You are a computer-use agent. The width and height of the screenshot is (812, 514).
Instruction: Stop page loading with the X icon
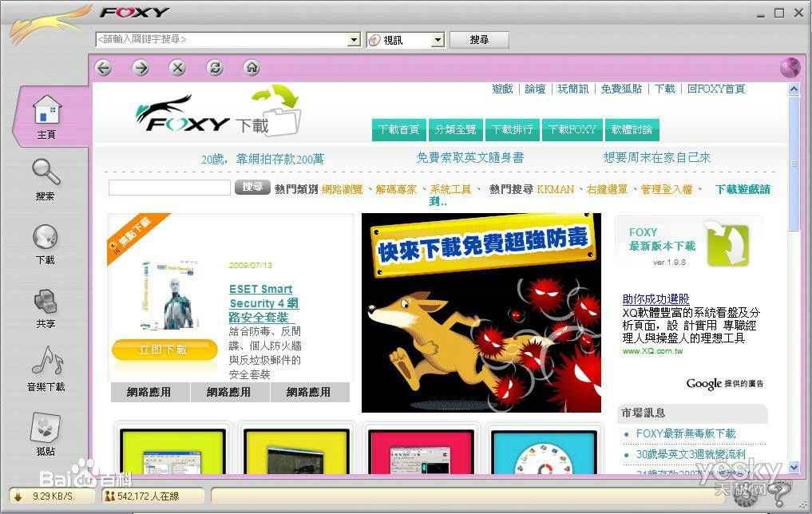coord(177,68)
